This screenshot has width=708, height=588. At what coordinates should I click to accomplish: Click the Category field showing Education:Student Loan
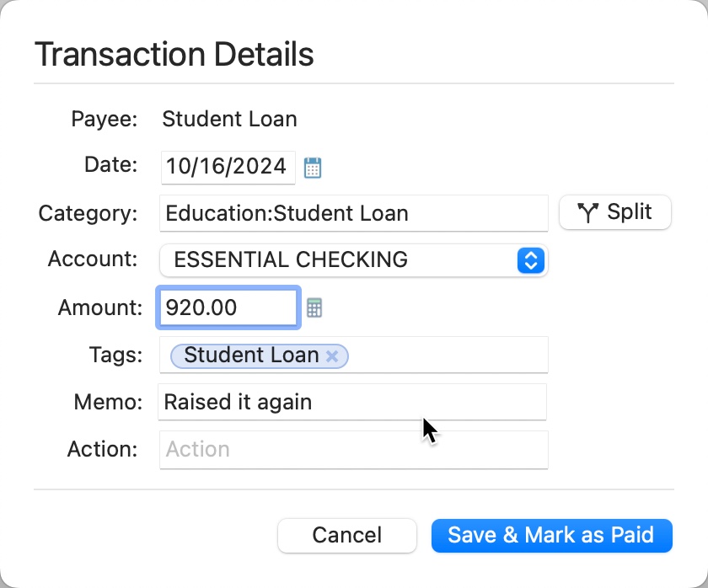click(352, 213)
